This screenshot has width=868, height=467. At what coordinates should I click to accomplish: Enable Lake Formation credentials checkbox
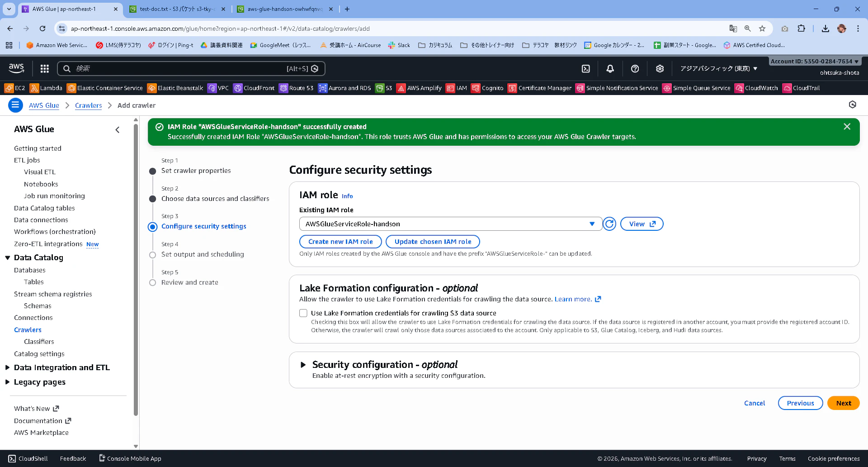coord(303,313)
